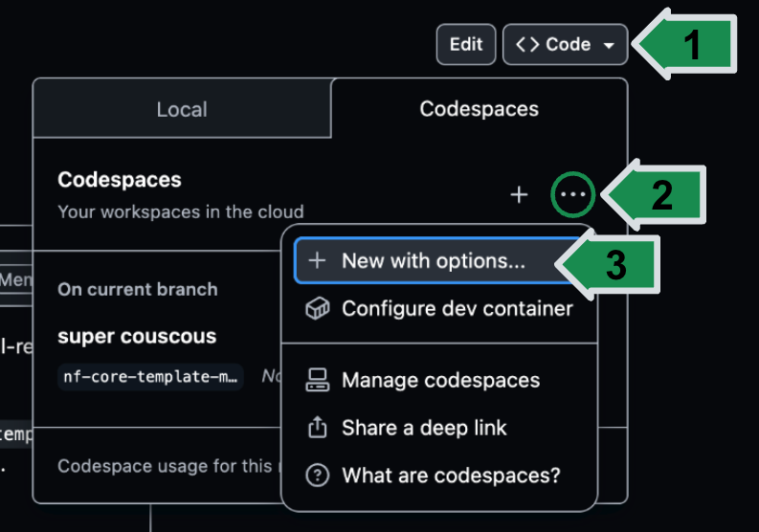This screenshot has height=532, width=759.
Task: Choose "New with options..." from the menu
Action: [433, 261]
